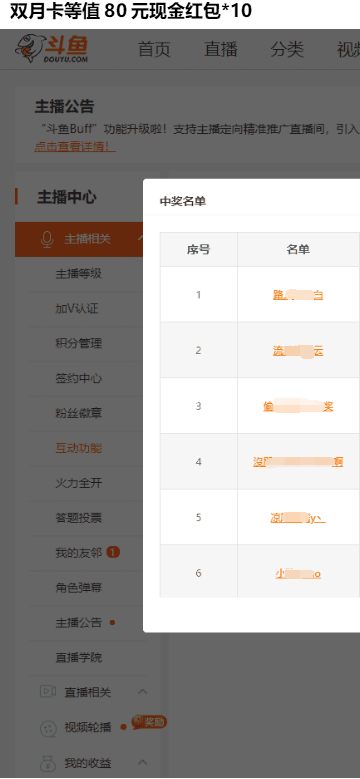Click the film reel icon beside 视频轮播
Image resolution: width=360 pixels, height=779 pixels.
(48, 728)
